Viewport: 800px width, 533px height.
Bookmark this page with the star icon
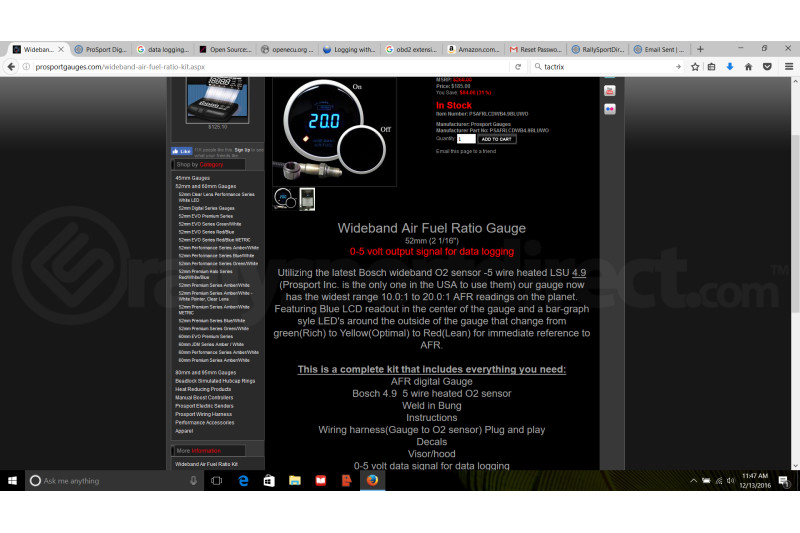[695, 67]
